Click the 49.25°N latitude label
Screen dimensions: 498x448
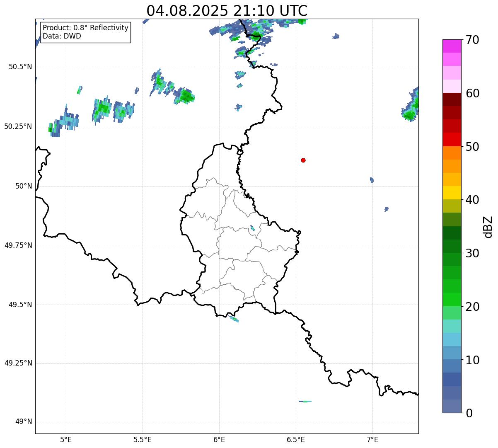[18, 363]
